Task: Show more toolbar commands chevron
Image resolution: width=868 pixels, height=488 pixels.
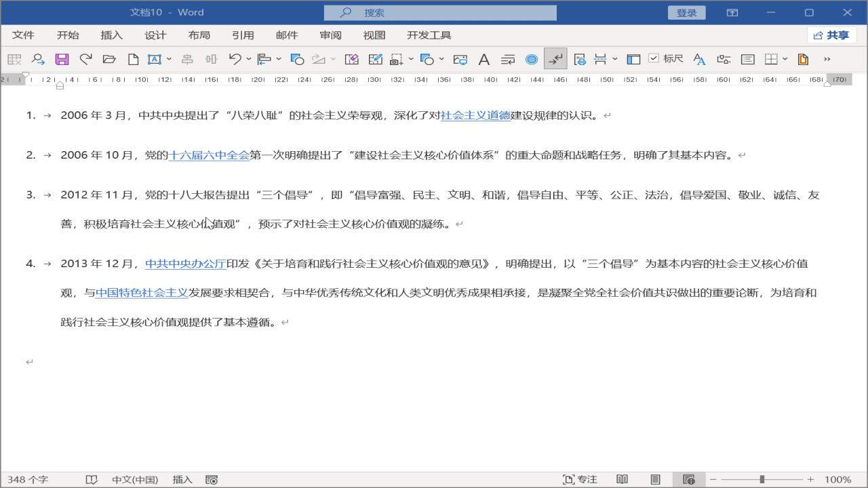Action: (x=827, y=59)
